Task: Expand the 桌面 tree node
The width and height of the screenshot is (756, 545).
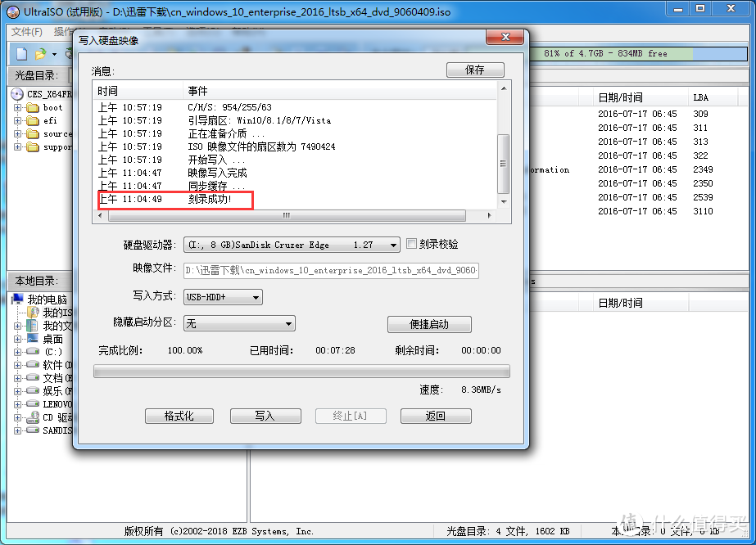Action: click(18, 340)
